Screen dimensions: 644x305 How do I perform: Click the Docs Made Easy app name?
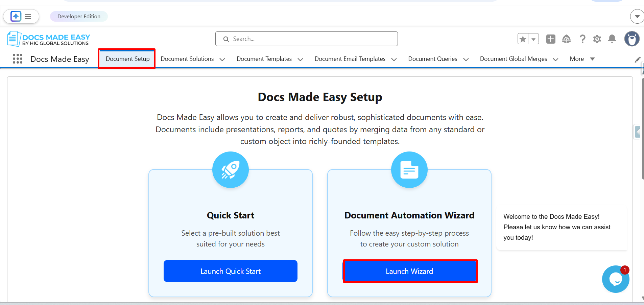(60, 59)
